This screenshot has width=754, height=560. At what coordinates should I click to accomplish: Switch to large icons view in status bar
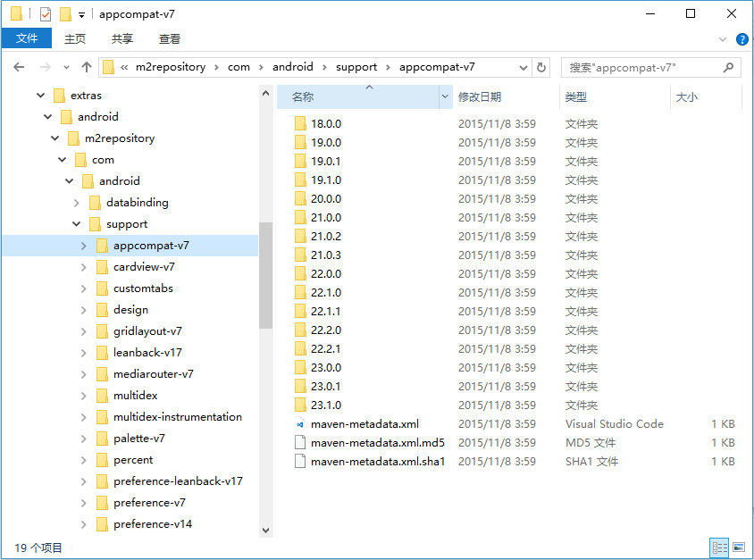click(738, 547)
